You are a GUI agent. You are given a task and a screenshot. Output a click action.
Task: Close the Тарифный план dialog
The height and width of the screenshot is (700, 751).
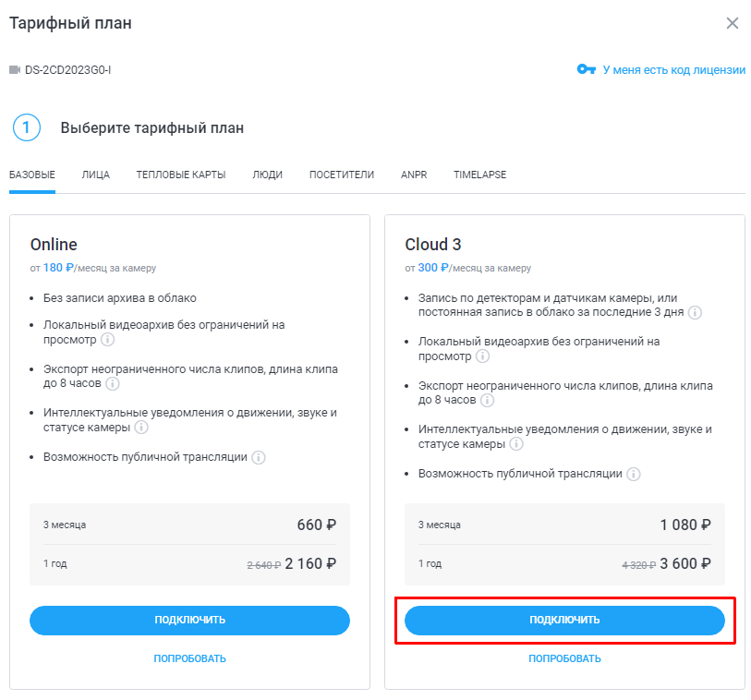(x=733, y=23)
